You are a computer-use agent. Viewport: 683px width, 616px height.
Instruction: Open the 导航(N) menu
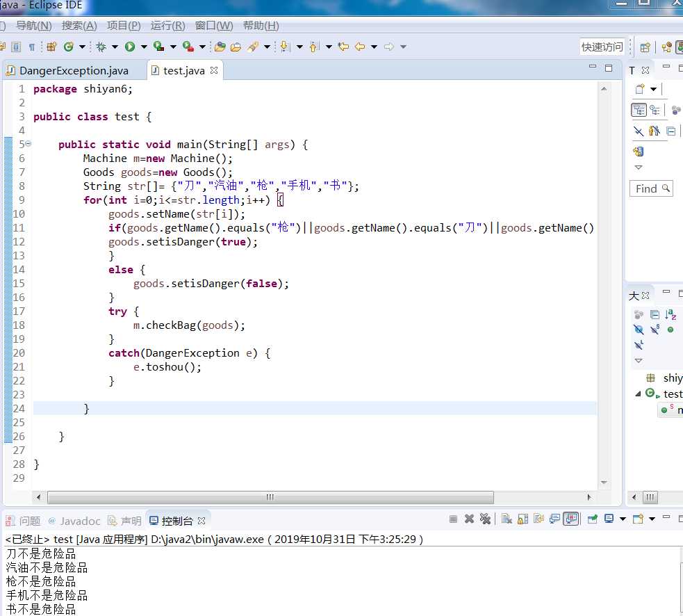(34, 26)
